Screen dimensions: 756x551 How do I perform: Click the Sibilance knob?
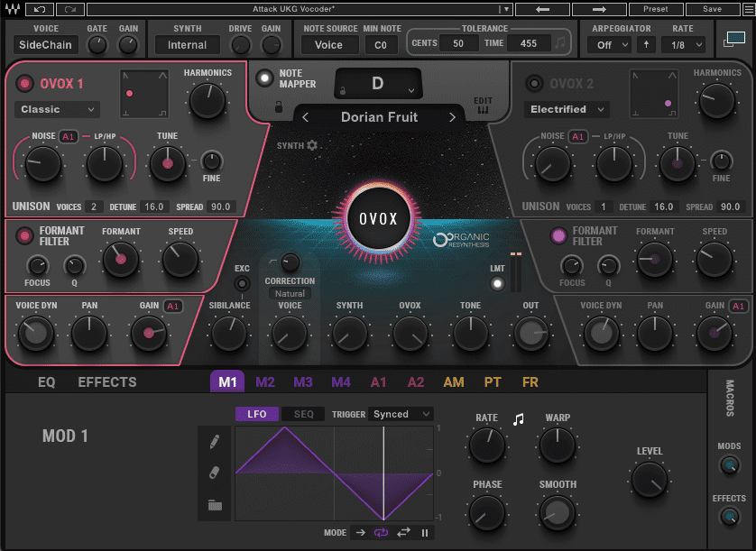tap(229, 334)
